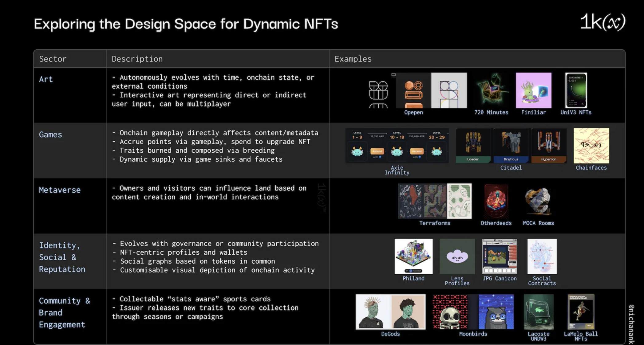Select the Social Contracts graph image

[x=542, y=256]
